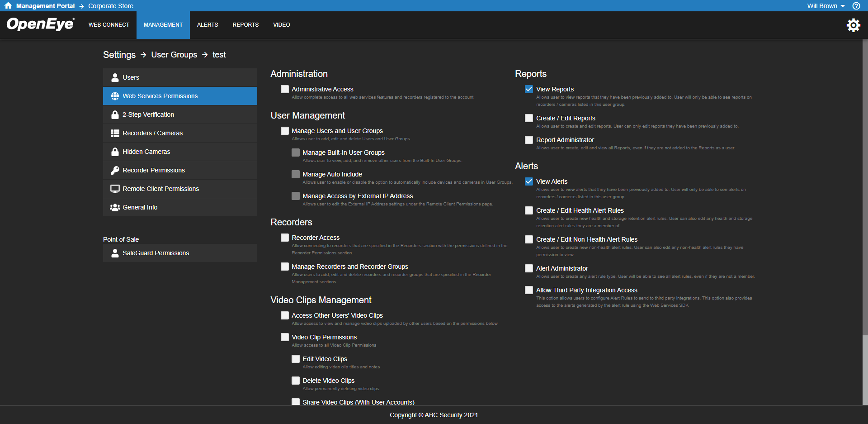The image size is (868, 424).
Task: Enable Administrative Access
Action: pos(284,89)
